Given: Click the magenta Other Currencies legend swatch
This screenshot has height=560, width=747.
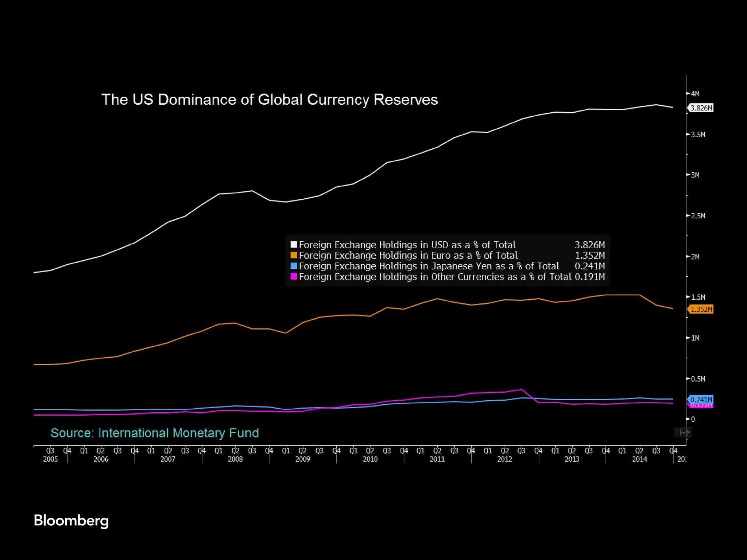Looking at the screenshot, I should pyautogui.click(x=294, y=277).
